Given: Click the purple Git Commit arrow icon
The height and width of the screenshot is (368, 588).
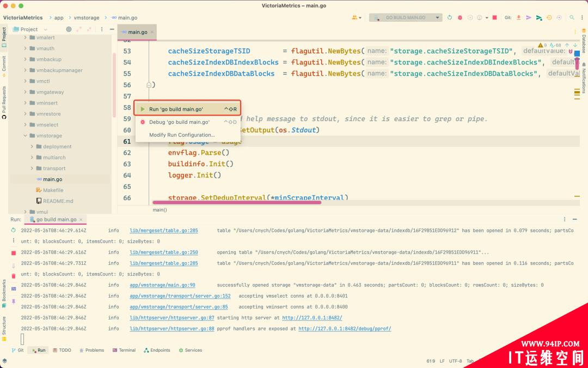Looking at the screenshot, I should point(529,17).
